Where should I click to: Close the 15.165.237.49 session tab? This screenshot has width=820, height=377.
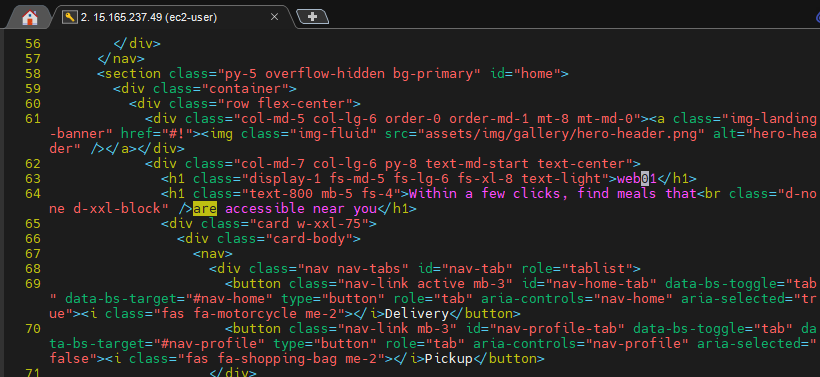click(274, 17)
